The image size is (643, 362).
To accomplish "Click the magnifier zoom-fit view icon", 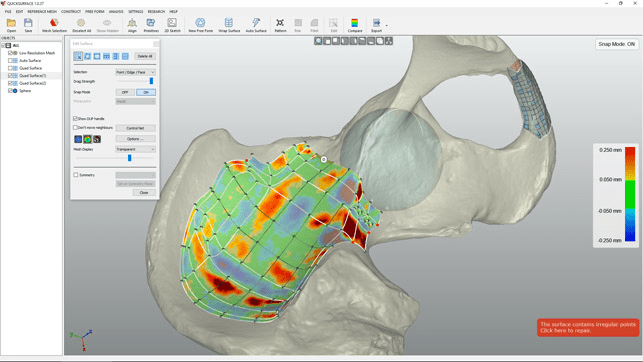I will (x=318, y=41).
